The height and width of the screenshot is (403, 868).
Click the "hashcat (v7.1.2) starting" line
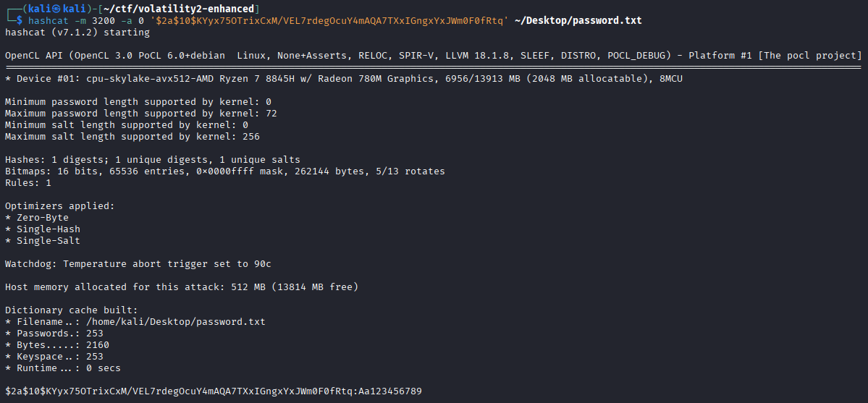click(x=77, y=32)
